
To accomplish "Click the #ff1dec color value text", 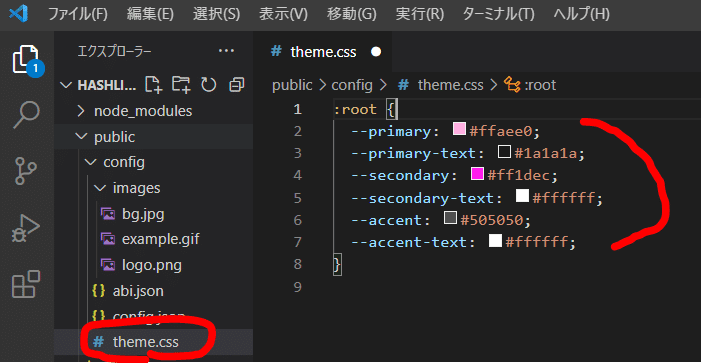I will (x=518, y=176).
